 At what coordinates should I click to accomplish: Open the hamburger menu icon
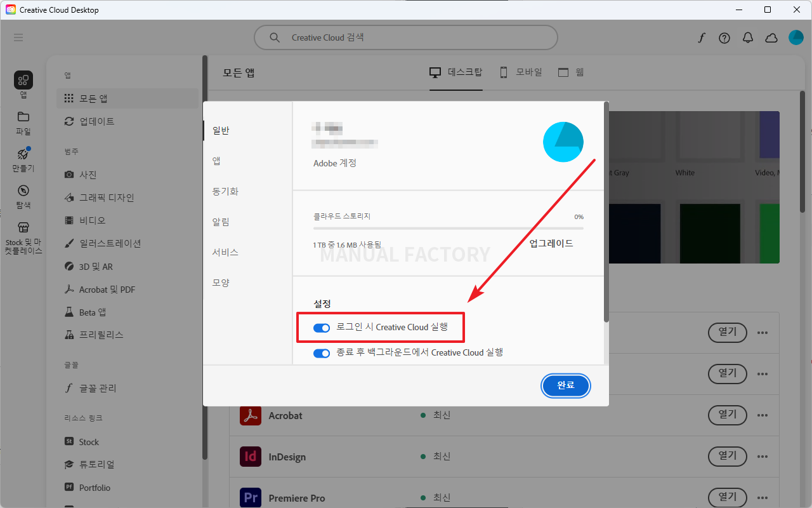[x=18, y=37]
